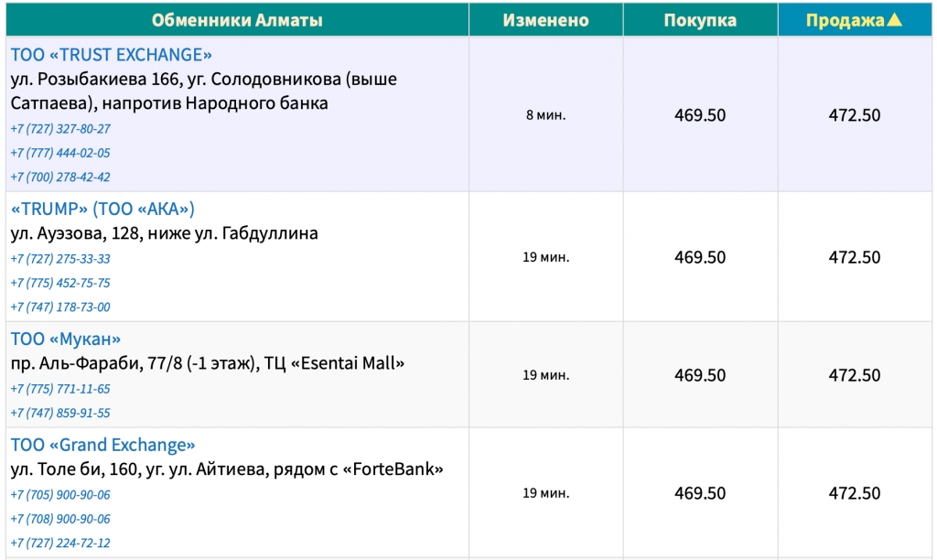The image size is (937, 560).
Task: Click phone number +7 (747) 859-91-55
Action: [x=60, y=413]
